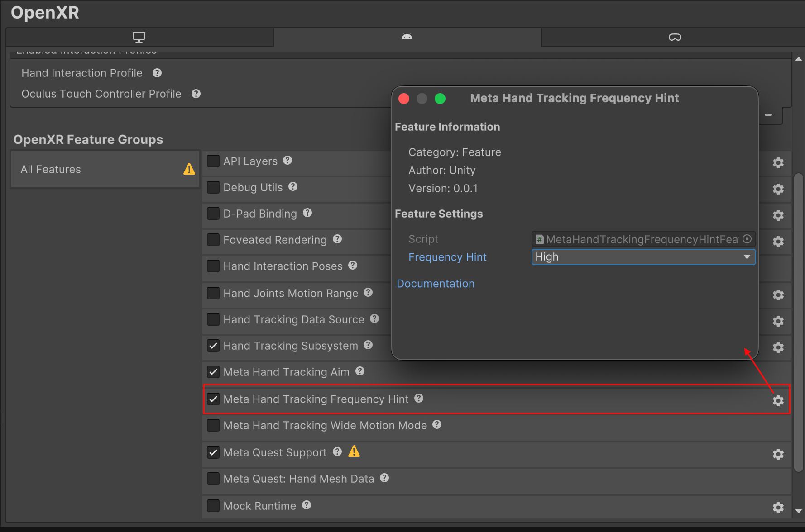
Task: Open Foveated Rendering settings gear
Action: pos(778,242)
